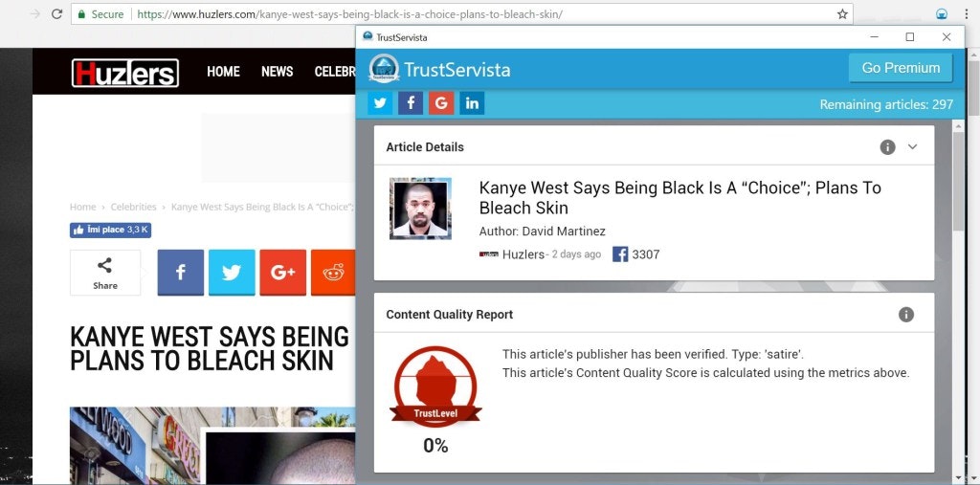
Task: Reload the page with the refresh icon
Action: point(56,13)
